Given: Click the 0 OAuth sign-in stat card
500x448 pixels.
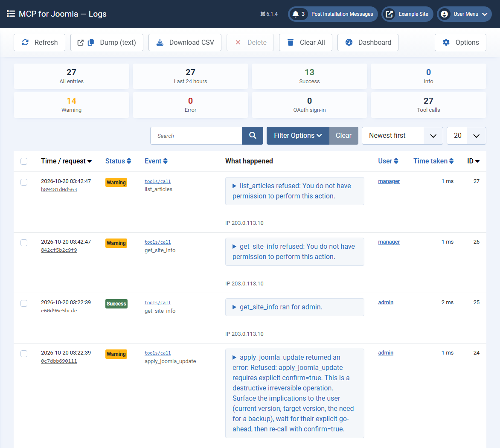Looking at the screenshot, I should tap(309, 105).
